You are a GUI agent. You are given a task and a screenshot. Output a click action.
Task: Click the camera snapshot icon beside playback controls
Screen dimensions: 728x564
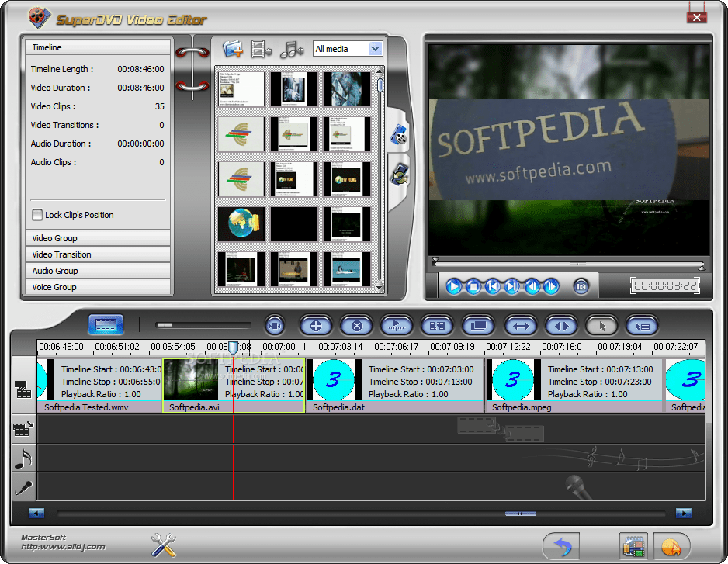pos(581,286)
